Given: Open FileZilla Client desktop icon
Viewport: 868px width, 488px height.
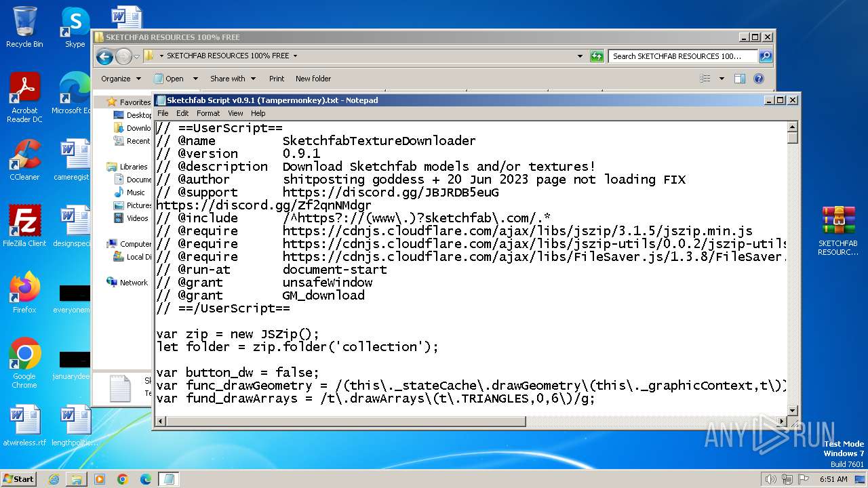Looking at the screenshot, I should (x=24, y=226).
